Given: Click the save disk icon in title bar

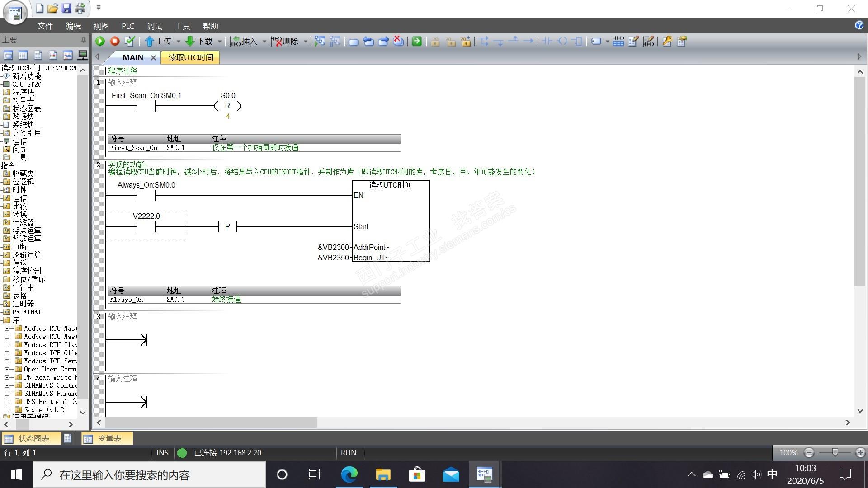Looking at the screenshot, I should click(x=66, y=8).
